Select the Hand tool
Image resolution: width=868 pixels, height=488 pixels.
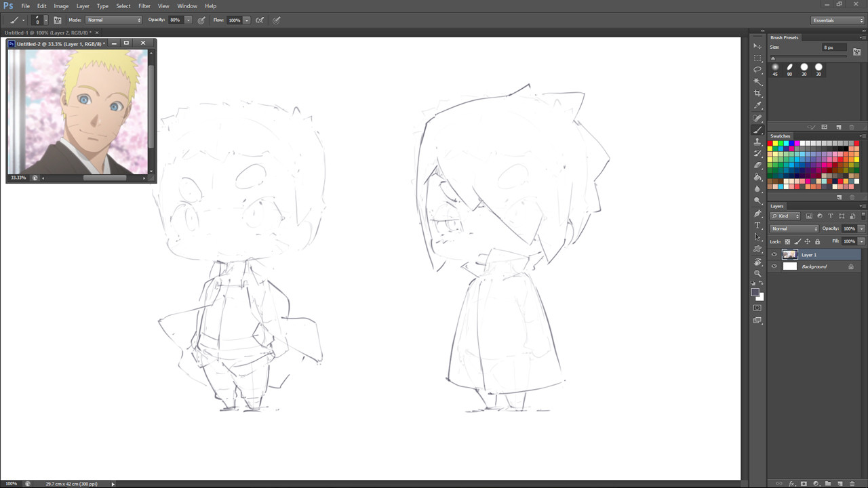tap(757, 262)
